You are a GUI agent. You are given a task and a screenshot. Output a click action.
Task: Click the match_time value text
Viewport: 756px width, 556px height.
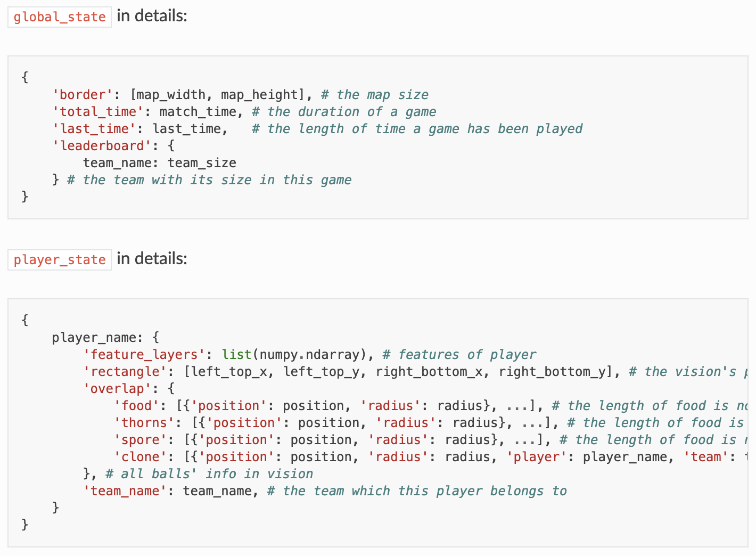[198, 112]
